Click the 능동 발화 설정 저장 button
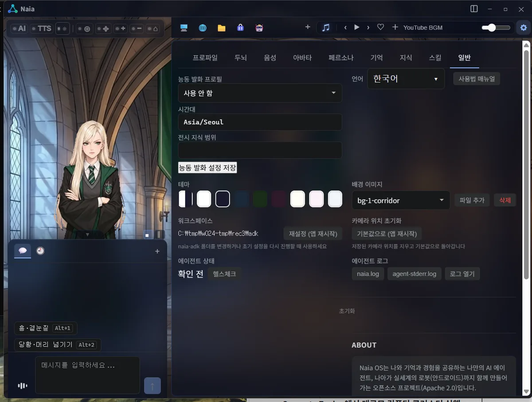 coord(207,168)
